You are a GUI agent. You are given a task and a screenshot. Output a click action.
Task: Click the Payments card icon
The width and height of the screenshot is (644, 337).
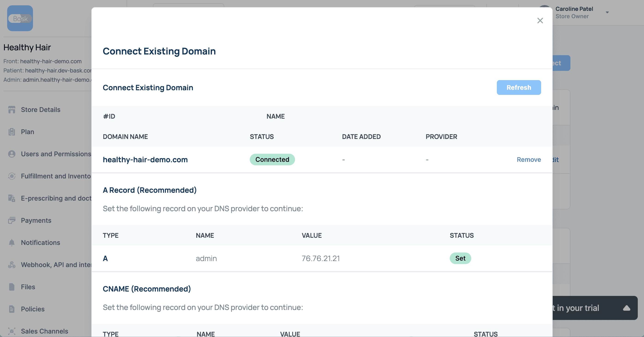[x=12, y=220]
